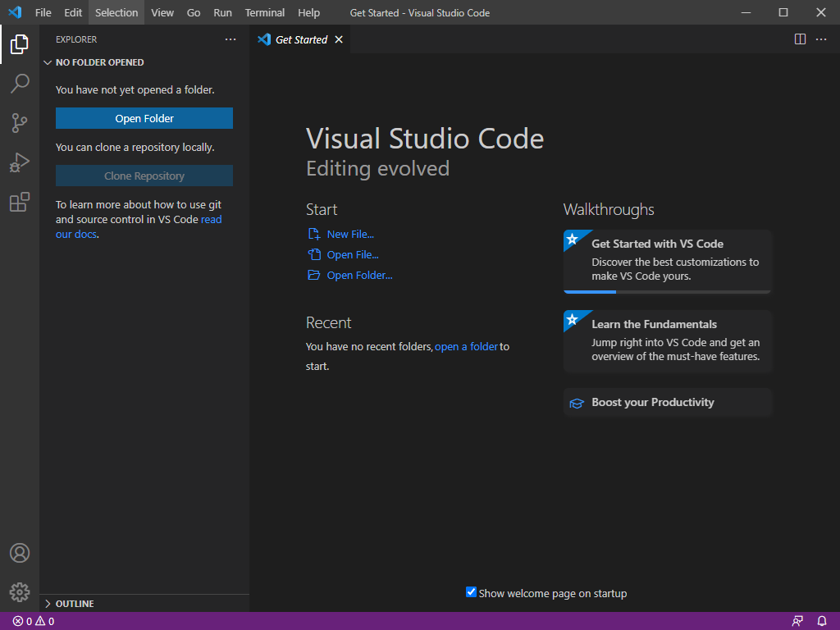Expand the Outline section
The width and height of the screenshot is (840, 630).
[144, 603]
